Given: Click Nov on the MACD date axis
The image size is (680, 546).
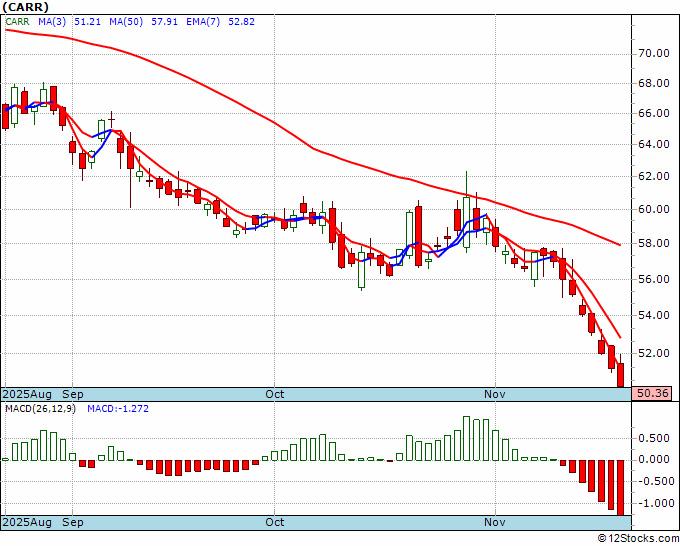Looking at the screenshot, I should click(495, 522).
